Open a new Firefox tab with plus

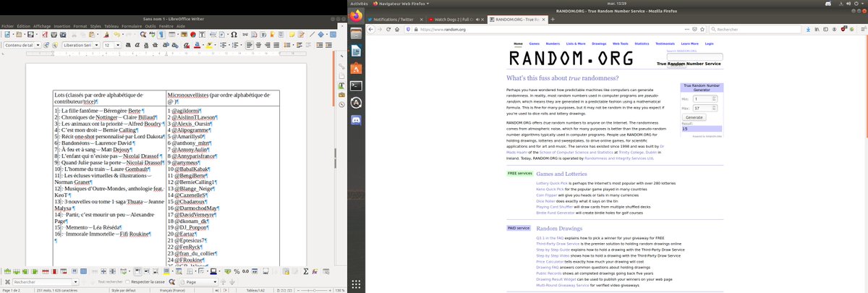pyautogui.click(x=551, y=18)
